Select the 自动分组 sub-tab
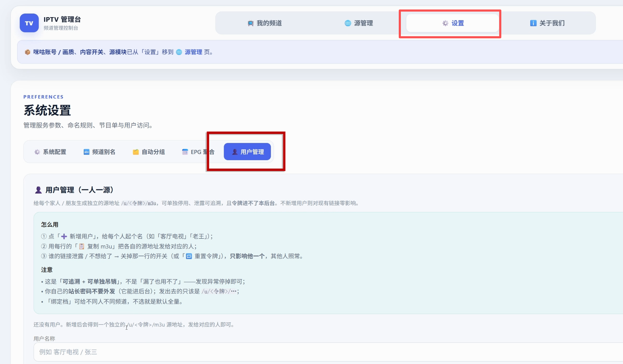 149,152
